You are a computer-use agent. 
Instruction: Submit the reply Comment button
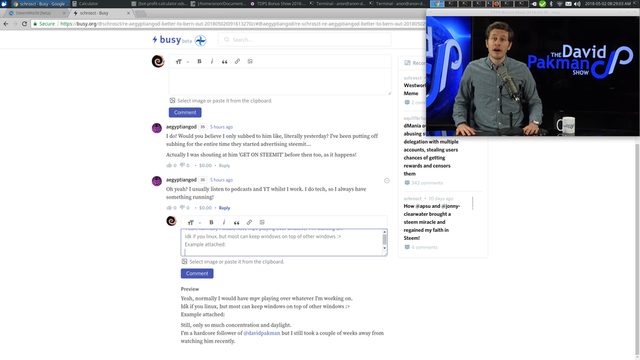[x=197, y=273]
